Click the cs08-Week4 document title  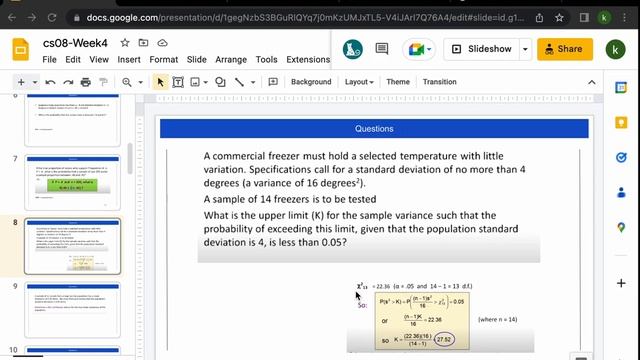pos(75,43)
